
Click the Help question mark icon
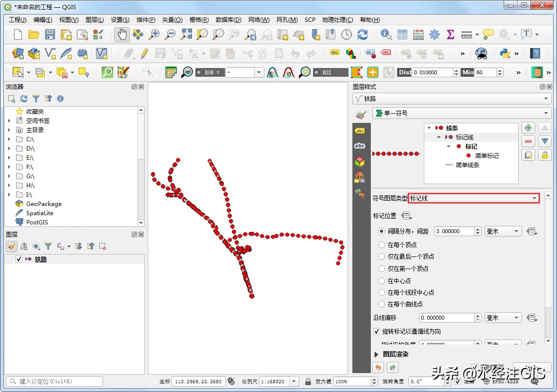point(535,53)
